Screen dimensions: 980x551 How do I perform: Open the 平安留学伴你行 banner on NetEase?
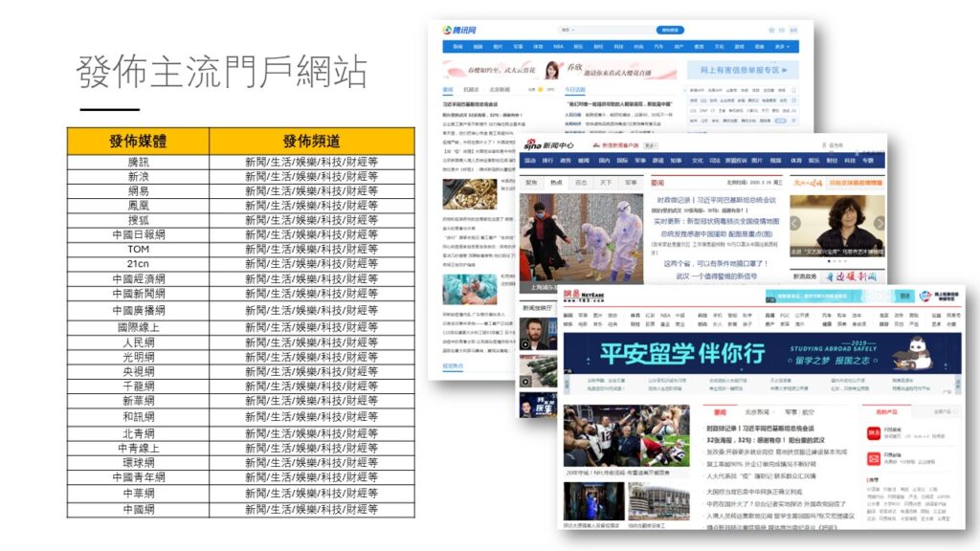click(762, 353)
